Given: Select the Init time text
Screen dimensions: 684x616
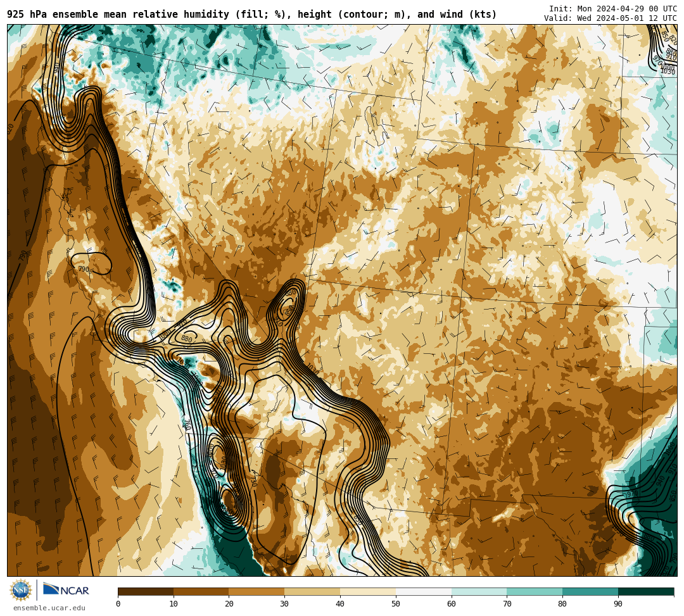Looking at the screenshot, I should (x=613, y=9).
